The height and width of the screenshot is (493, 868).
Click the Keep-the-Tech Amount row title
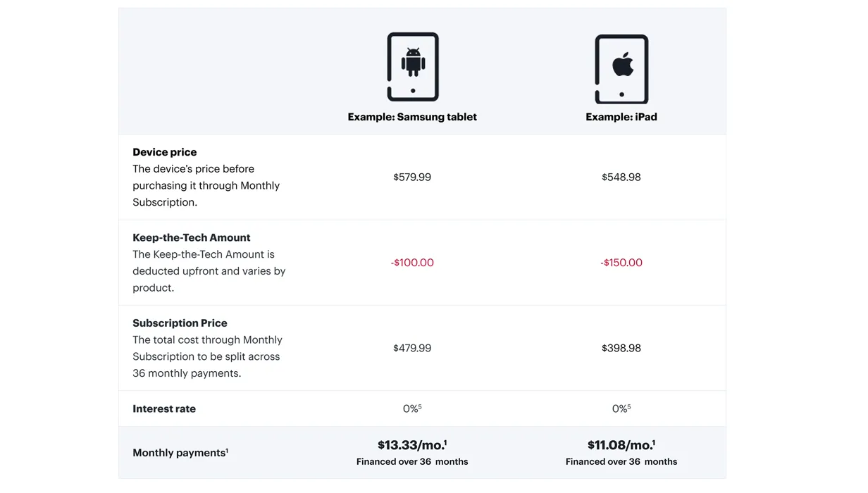point(192,237)
